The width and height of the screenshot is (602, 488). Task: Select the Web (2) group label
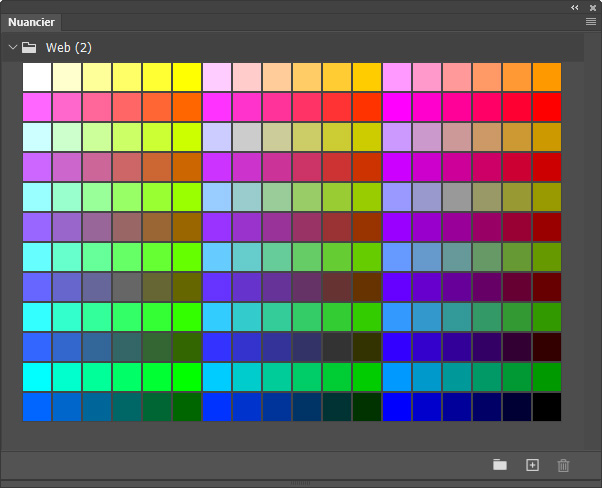click(69, 48)
